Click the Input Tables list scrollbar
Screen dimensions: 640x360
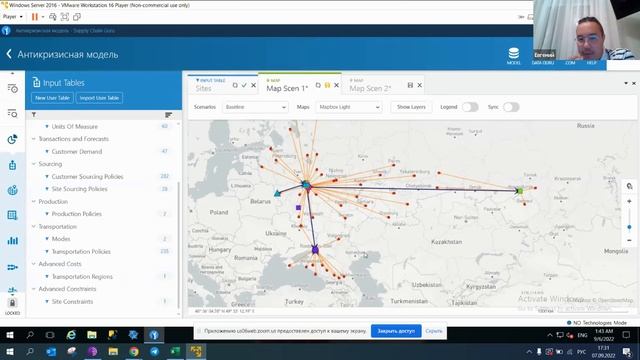[178, 245]
